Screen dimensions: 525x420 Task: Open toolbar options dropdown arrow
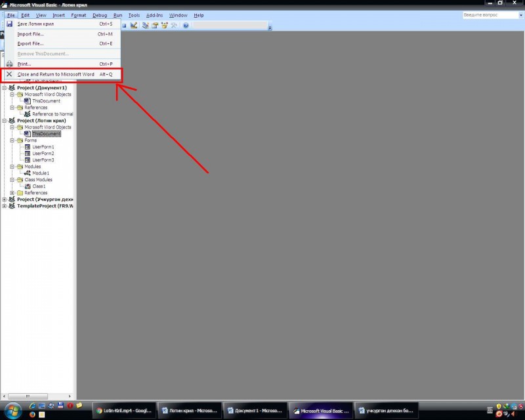point(270,28)
